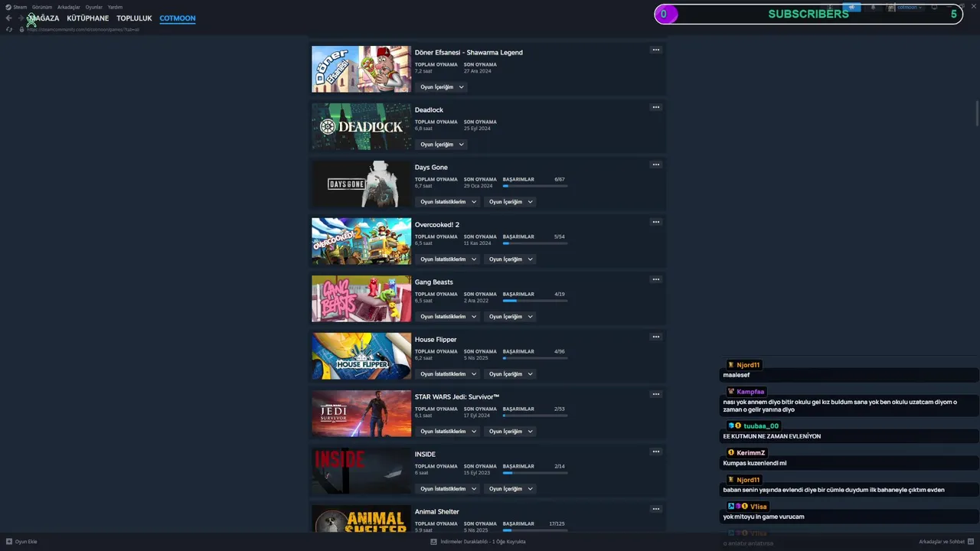980x551 pixels.
Task: Open Oyun İstatistiklerim dropdown for Overcooked! 2
Action: (448, 259)
